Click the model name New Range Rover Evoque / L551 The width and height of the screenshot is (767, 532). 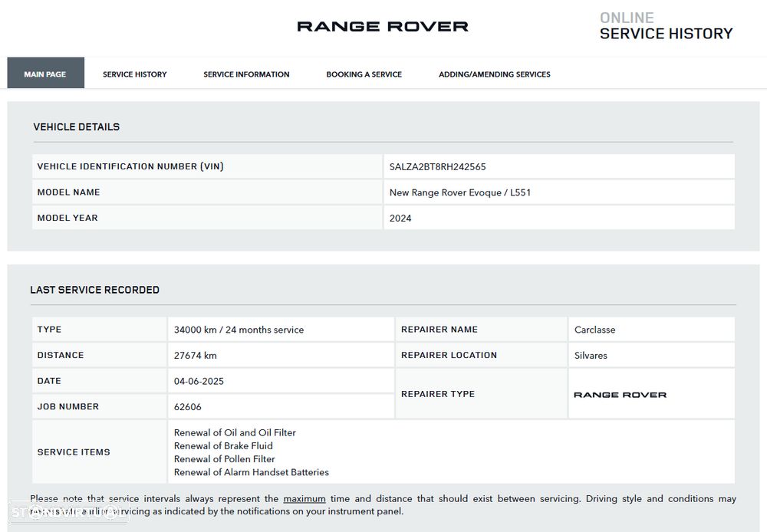click(459, 192)
